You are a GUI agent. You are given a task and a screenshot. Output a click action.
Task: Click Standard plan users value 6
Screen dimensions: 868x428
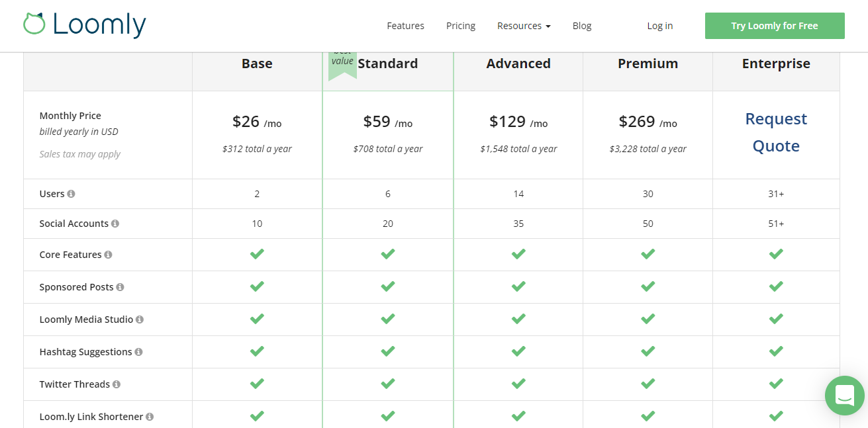(388, 194)
